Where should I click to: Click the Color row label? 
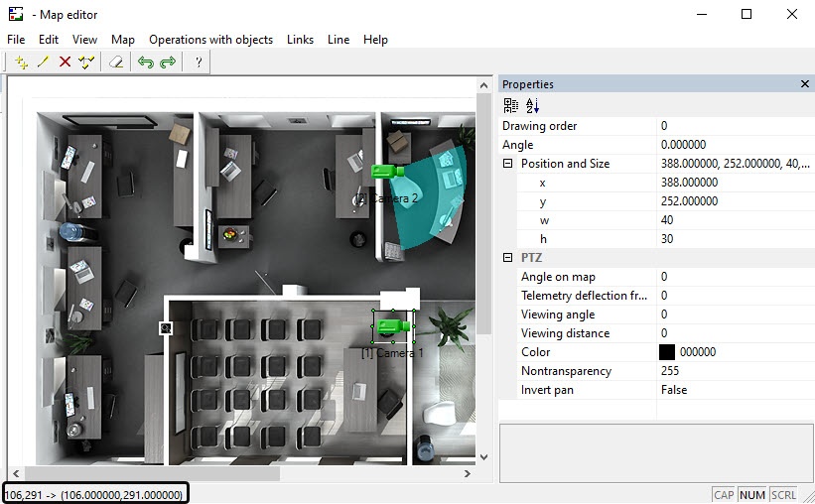[535, 352]
